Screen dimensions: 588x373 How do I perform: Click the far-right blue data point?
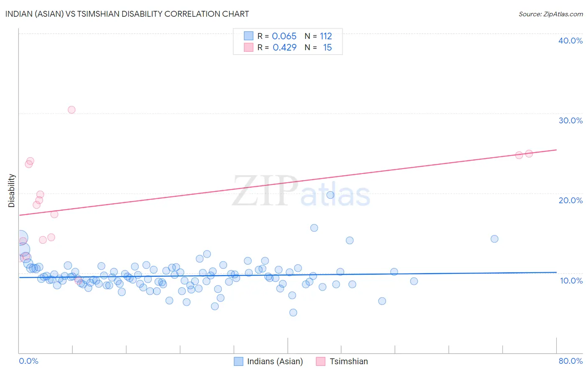coord(494,239)
